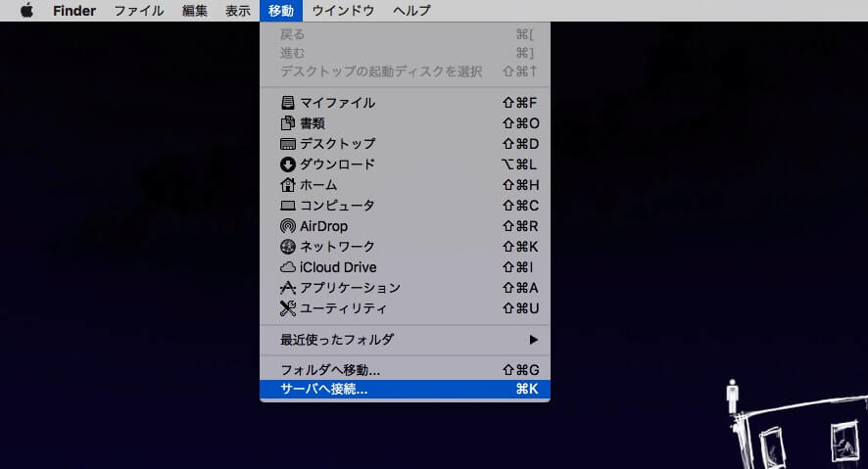Select the ユーティリティ menu entry
Screen dimensions: 868x469
click(x=405, y=308)
